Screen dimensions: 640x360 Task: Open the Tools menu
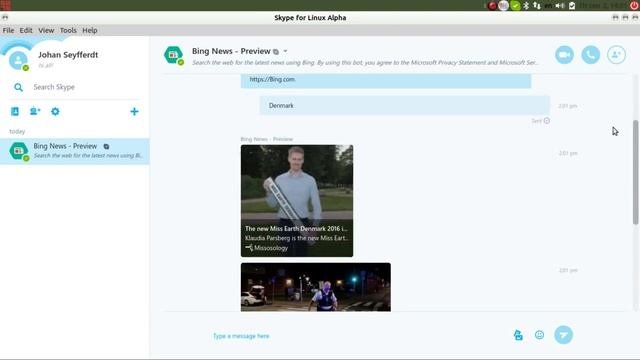(x=68, y=30)
